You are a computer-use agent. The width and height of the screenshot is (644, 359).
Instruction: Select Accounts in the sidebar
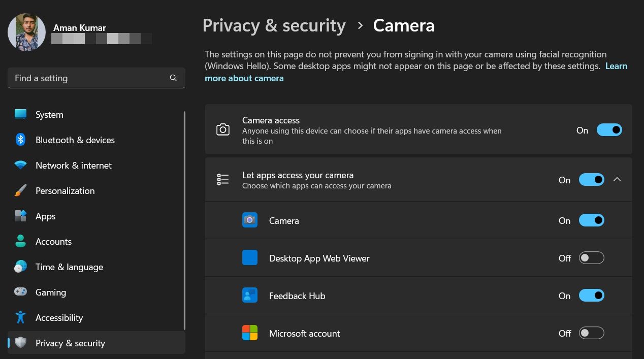click(96, 242)
